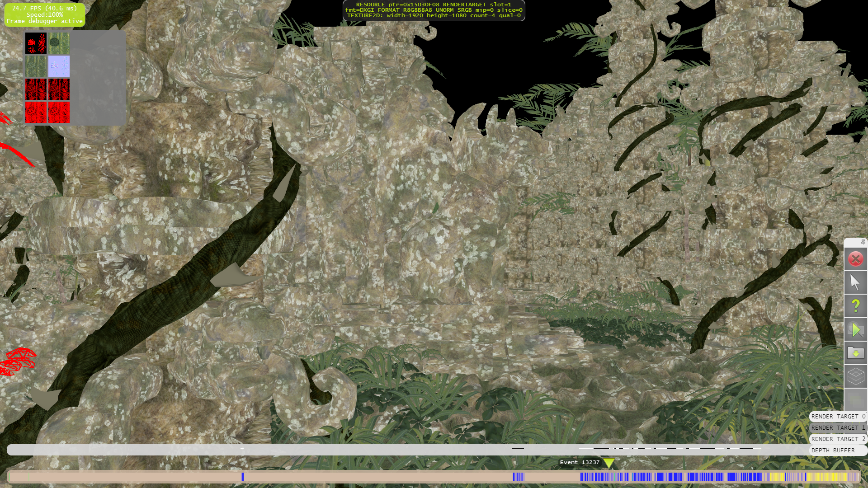868x488 pixels.
Task: Select the Render Target 2 view
Action: click(838, 439)
